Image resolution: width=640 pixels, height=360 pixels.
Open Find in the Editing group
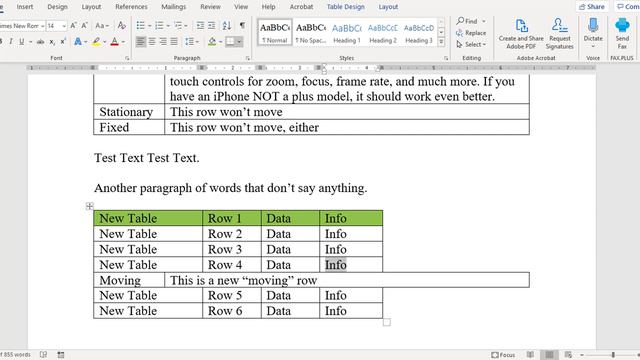point(467,21)
